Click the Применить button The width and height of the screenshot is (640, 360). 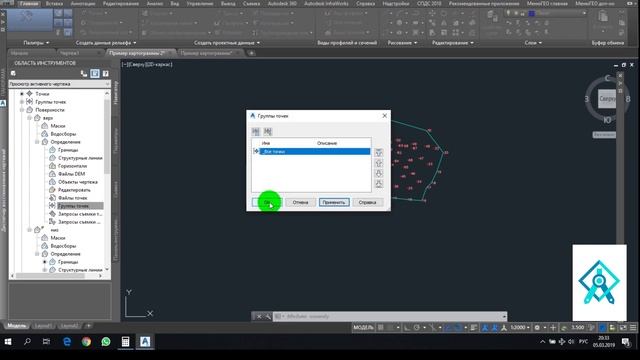tap(334, 202)
